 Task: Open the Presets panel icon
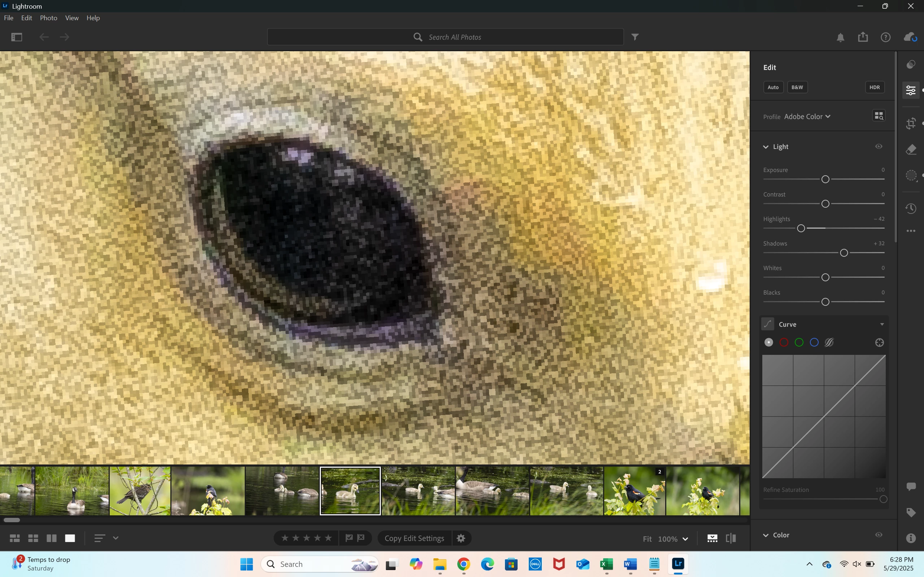[911, 64]
